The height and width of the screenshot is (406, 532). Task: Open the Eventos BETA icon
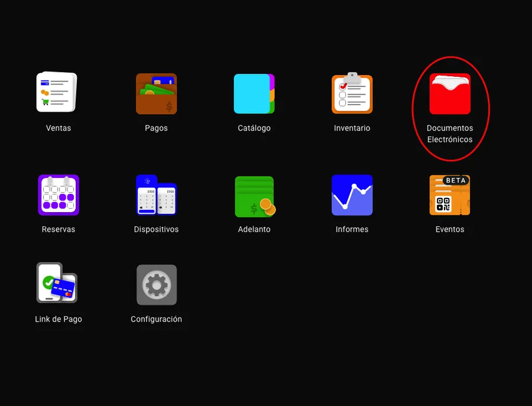pos(450,195)
